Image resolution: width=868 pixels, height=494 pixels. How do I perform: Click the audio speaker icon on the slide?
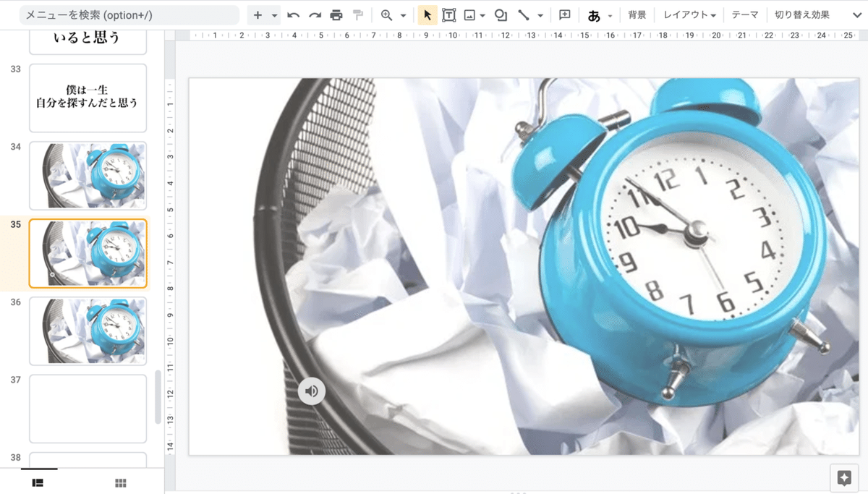[312, 391]
